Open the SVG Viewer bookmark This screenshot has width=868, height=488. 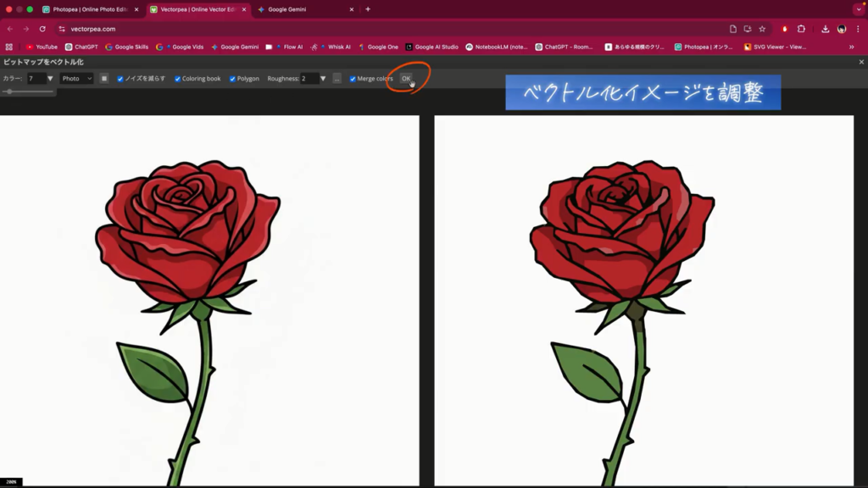775,47
